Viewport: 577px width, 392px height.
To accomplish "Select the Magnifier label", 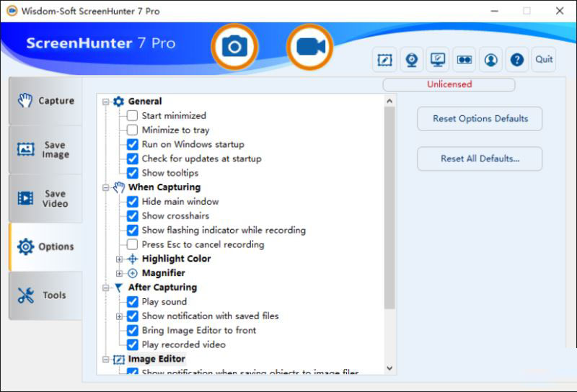I will [x=164, y=273].
